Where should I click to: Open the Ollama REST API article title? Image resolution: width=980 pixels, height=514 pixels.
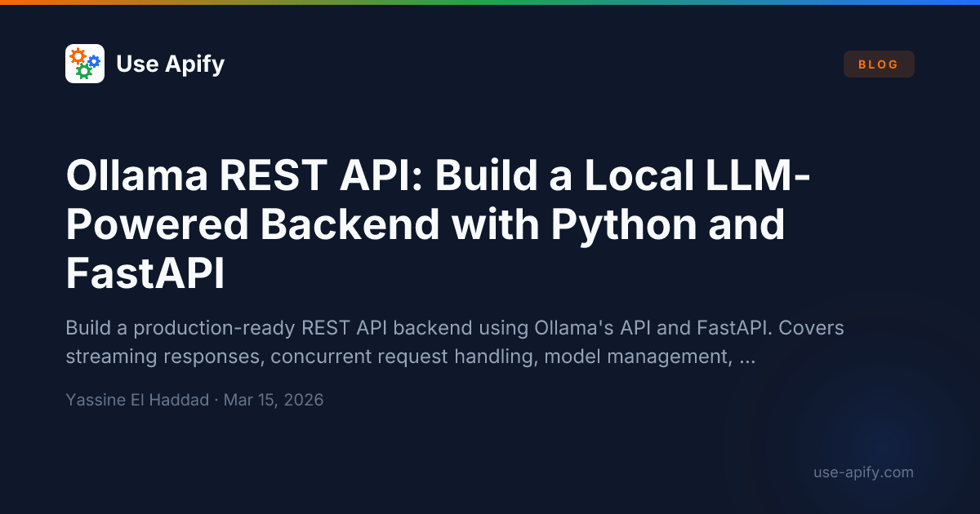pyautogui.click(x=438, y=224)
